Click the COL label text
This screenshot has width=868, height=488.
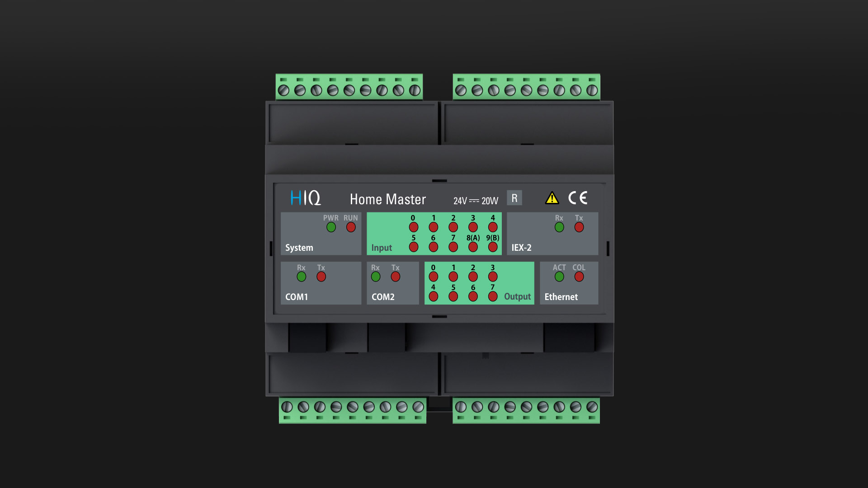[x=579, y=267]
